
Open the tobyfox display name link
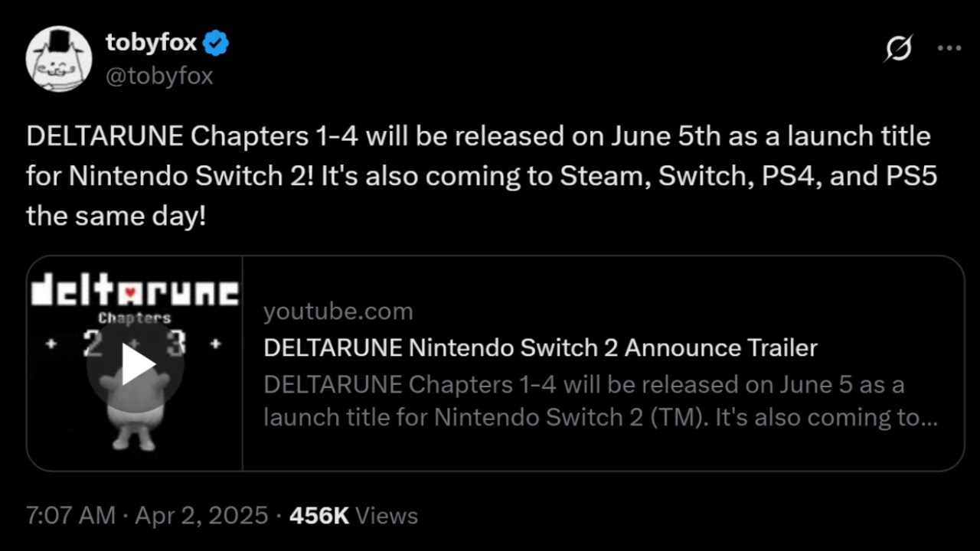coord(151,44)
